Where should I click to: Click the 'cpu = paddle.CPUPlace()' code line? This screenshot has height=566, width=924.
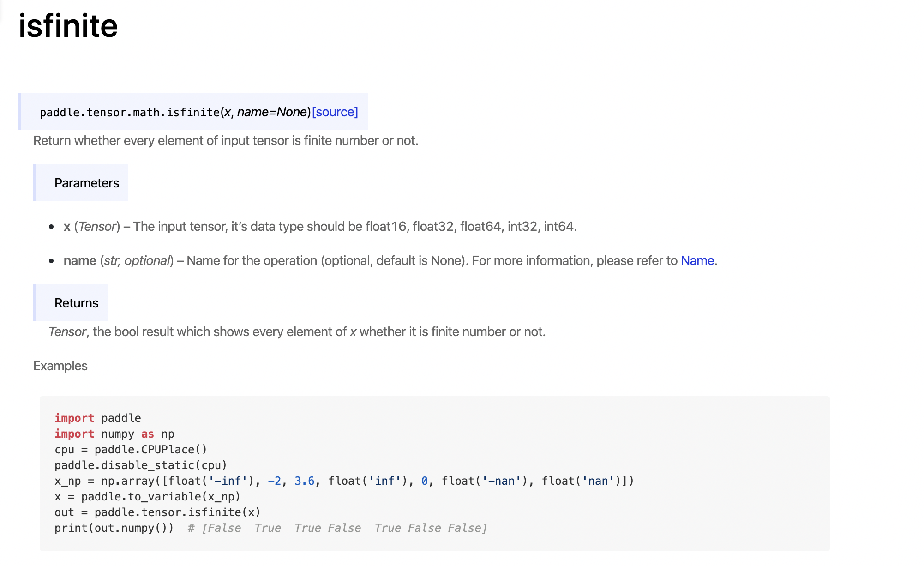131,450
